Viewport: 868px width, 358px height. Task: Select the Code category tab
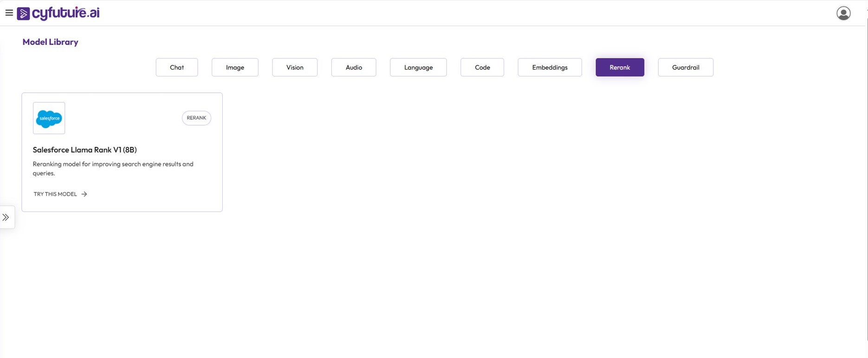click(482, 67)
